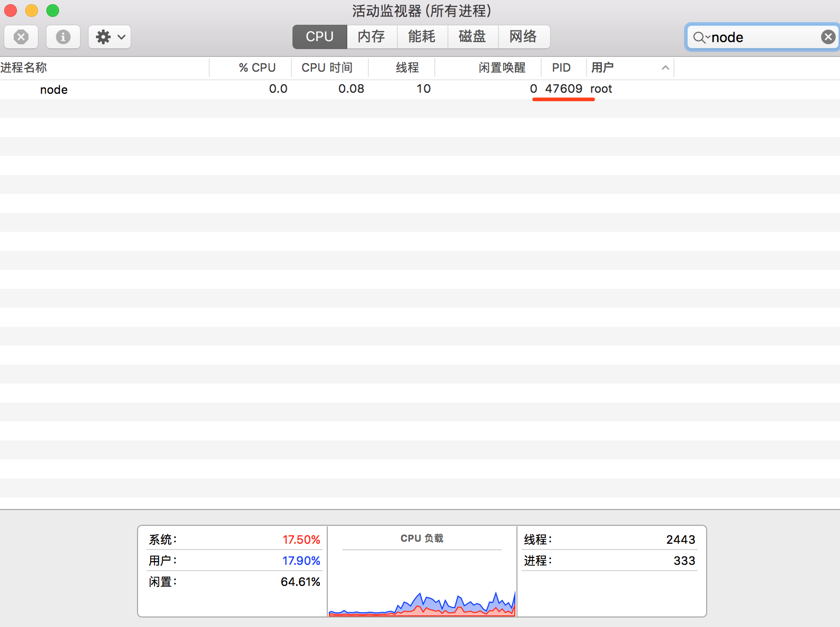Sort by the 闲置唤醒 column header
This screenshot has width=840, height=627.
pyautogui.click(x=488, y=68)
